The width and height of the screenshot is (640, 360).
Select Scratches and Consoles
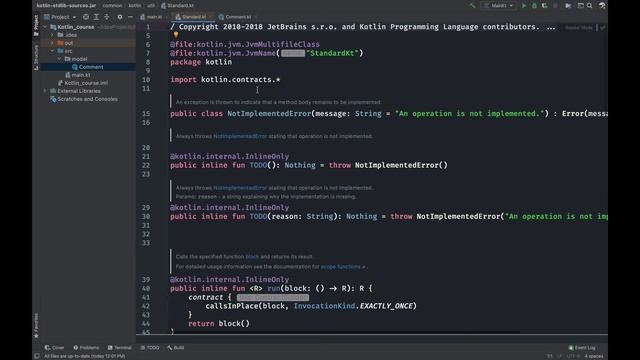pos(84,99)
